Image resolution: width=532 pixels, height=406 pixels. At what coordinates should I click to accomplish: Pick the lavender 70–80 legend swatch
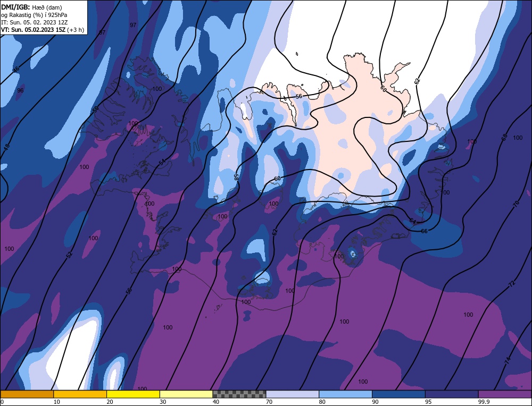[293, 394]
